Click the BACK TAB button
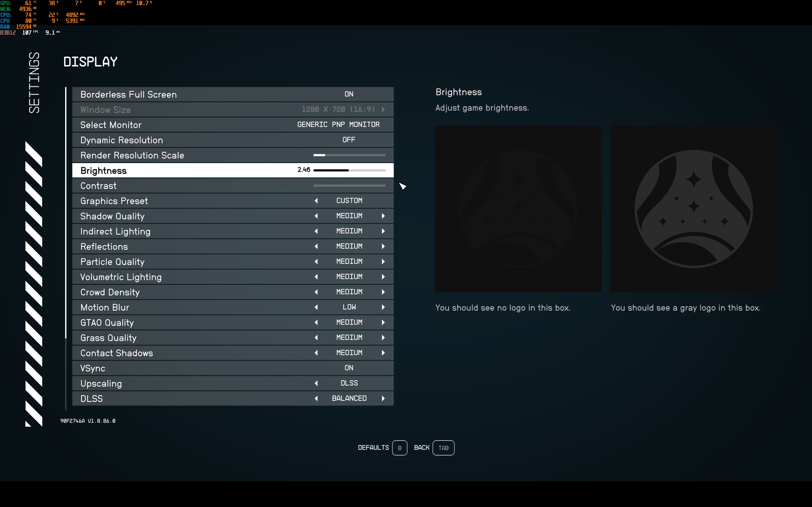812x507 pixels. [x=443, y=448]
